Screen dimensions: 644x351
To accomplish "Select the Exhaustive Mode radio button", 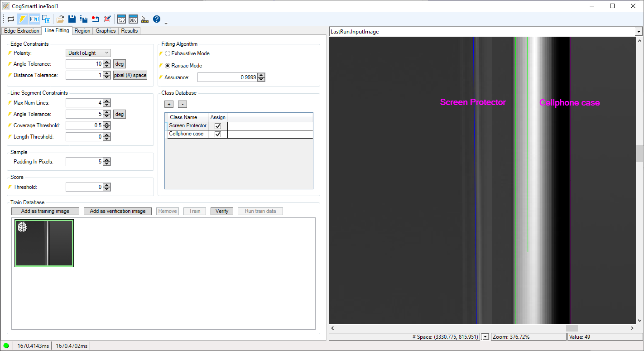I will [168, 53].
